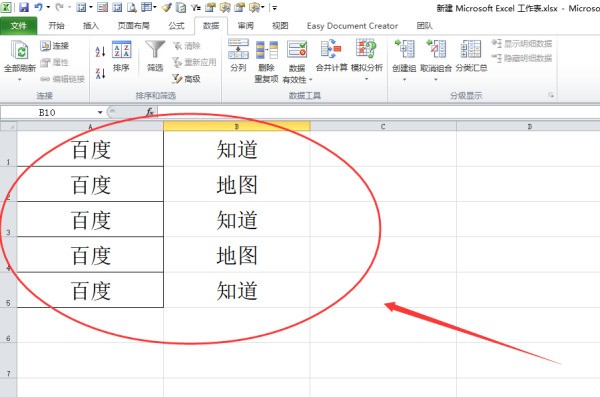Click the Excel application icon in title bar
600x397 pixels.
[x=7, y=7]
